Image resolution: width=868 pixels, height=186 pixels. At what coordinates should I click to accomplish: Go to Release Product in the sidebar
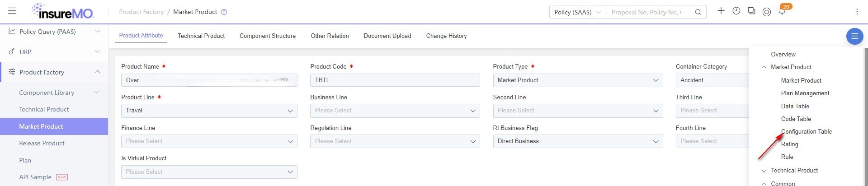pyautogui.click(x=42, y=144)
